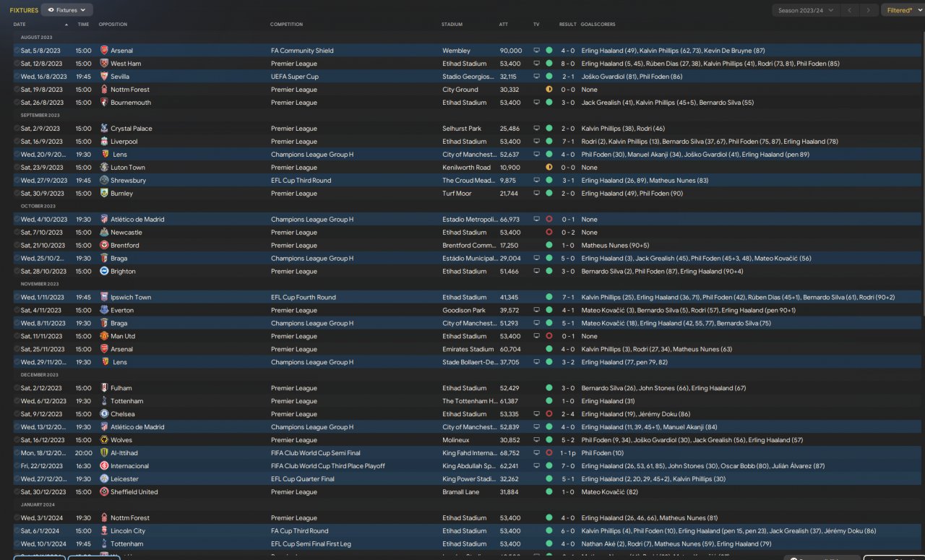This screenshot has width=925, height=560.
Task: Click the Ipswich Town club badge
Action: click(x=104, y=298)
